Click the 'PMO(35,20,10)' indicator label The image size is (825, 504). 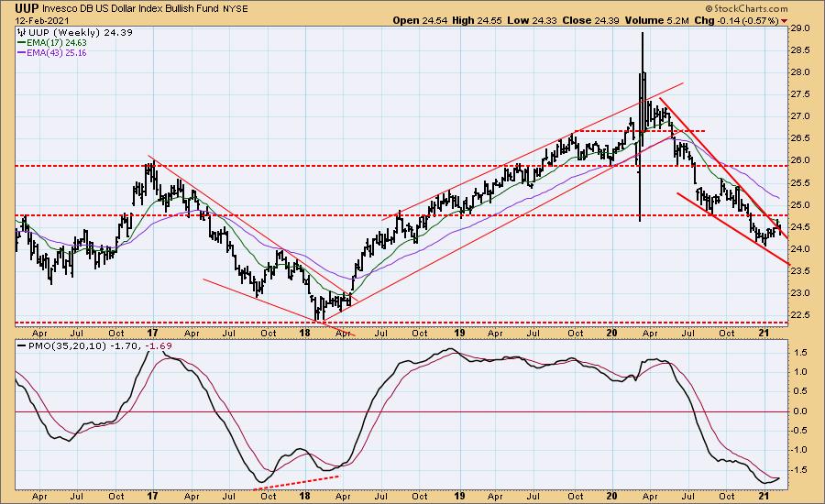68,346
